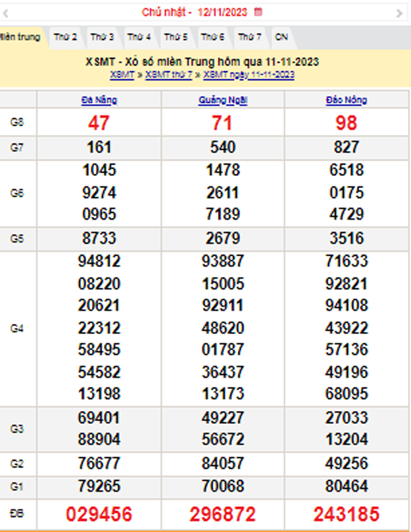Switch to the Thứ 2 tab
The width and height of the screenshot is (411, 532).
65,37
